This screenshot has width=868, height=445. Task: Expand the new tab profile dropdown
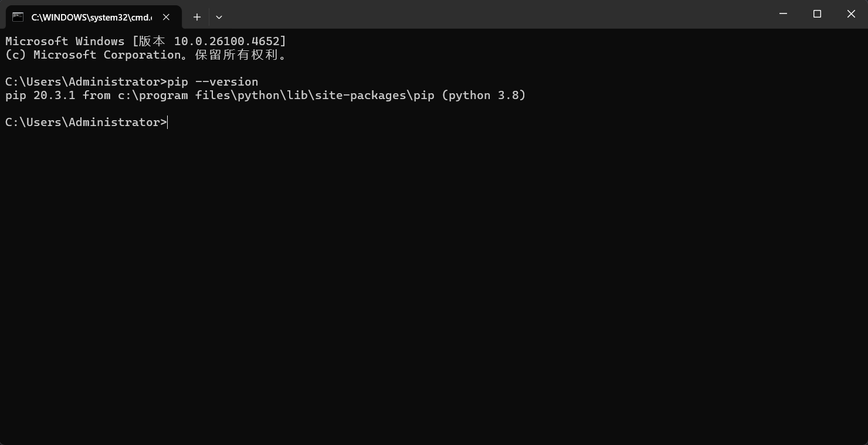[219, 17]
